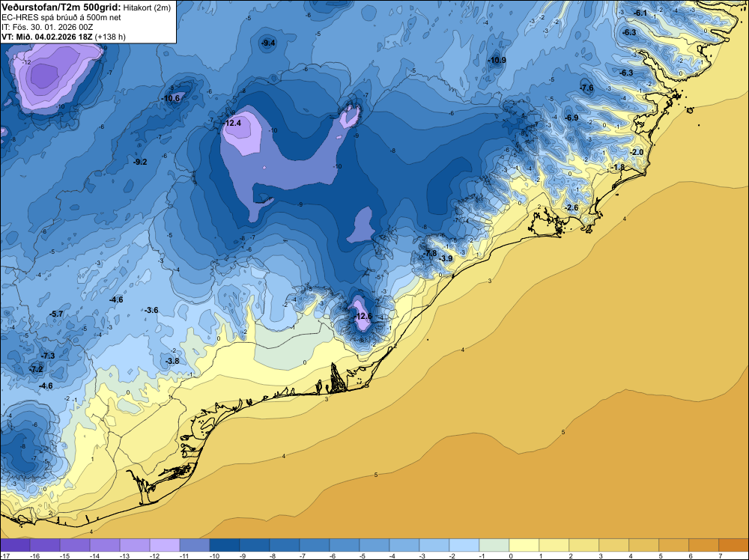
Task: Select the lilac legend swatch between -12 and -11
Action: 165,545
